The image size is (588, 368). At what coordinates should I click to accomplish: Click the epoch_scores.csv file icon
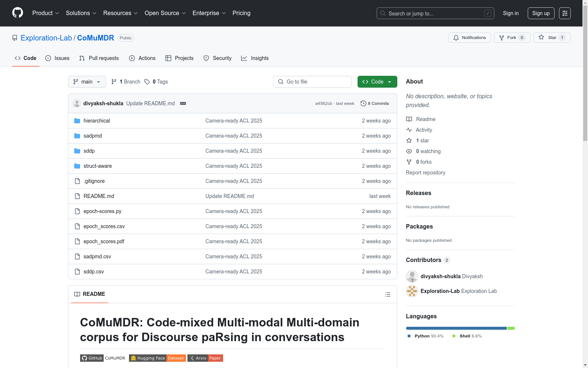[77, 226]
